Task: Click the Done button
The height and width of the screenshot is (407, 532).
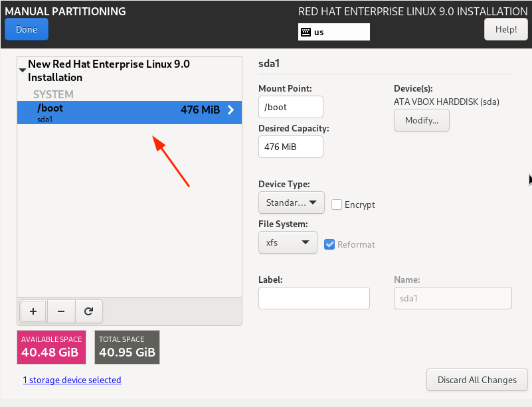Action: 26,29
